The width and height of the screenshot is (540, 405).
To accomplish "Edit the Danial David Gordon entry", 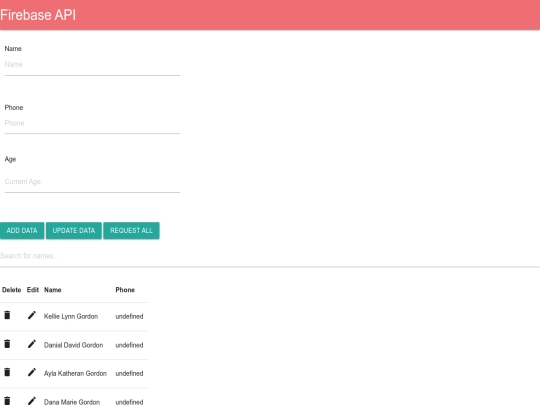I will (32, 344).
